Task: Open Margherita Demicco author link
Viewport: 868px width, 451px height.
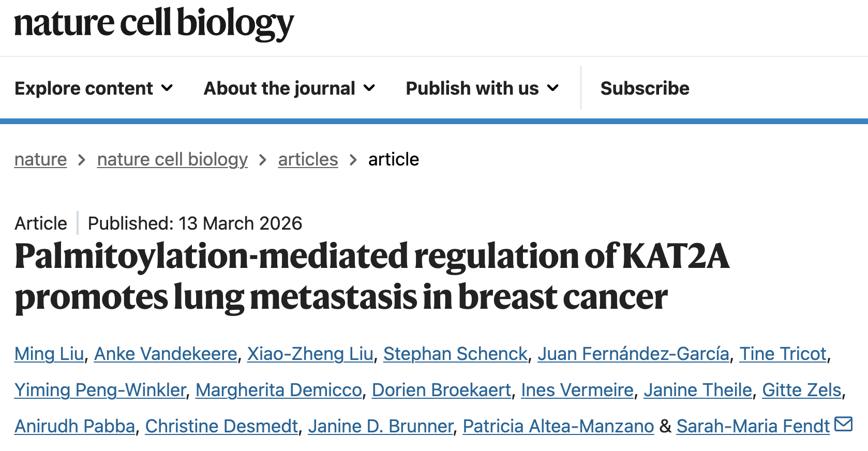Action: click(x=279, y=390)
